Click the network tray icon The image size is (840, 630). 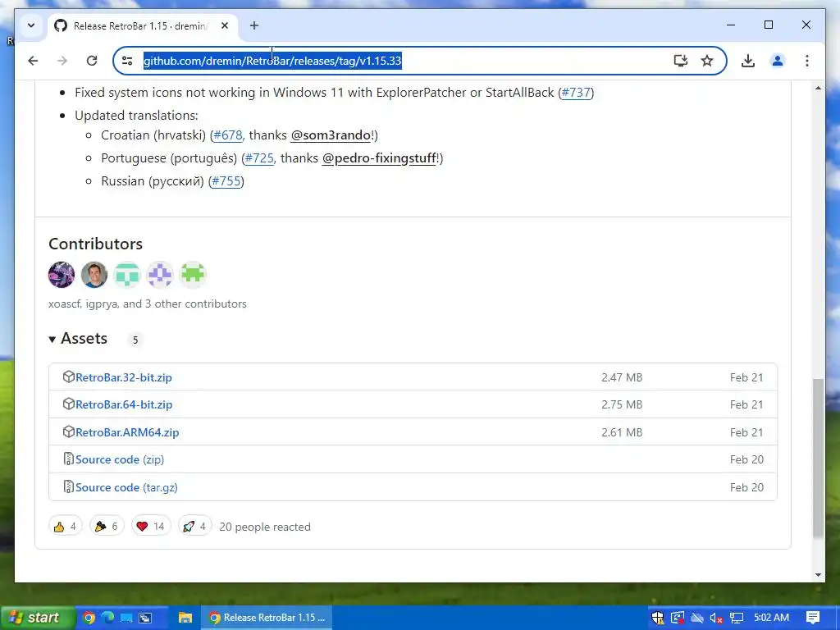pyautogui.click(x=737, y=619)
